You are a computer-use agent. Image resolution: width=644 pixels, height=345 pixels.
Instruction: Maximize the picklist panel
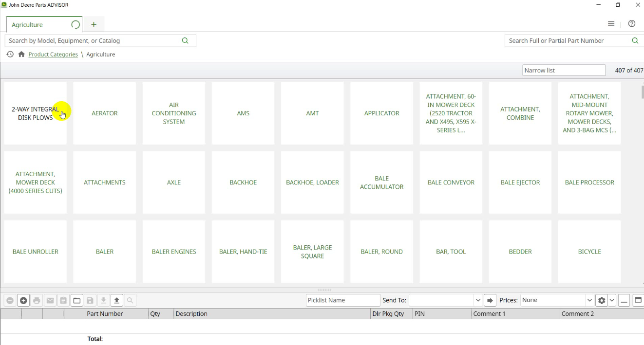(x=638, y=300)
